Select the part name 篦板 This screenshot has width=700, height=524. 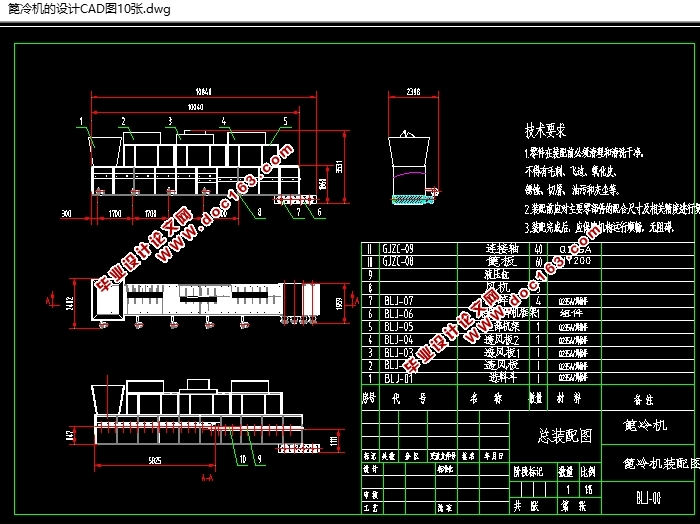point(501,261)
